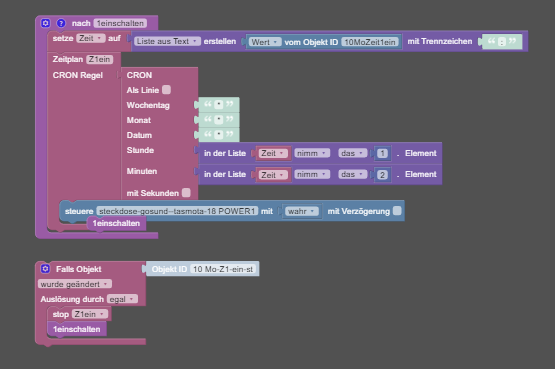
Task: Click the 'Stunde' label
Action: [x=140, y=150]
